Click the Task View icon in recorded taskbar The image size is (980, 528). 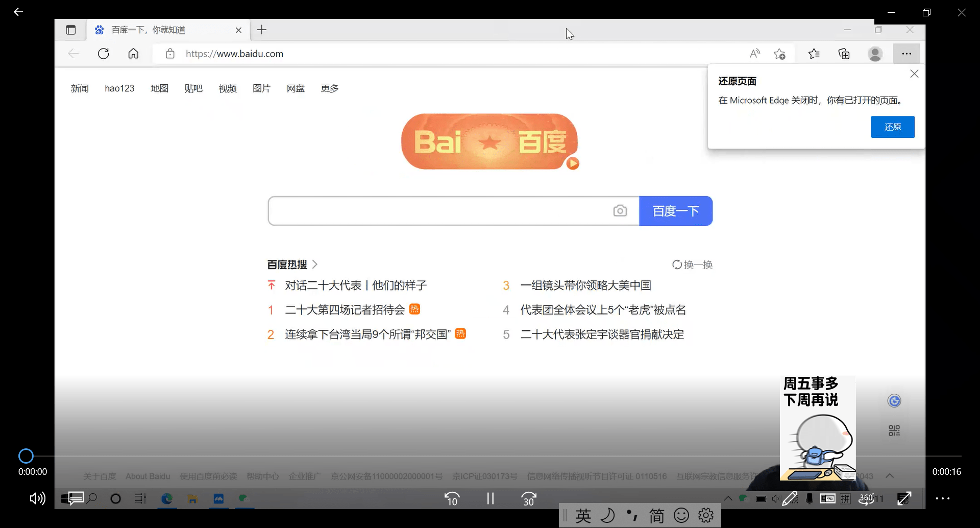click(140, 499)
